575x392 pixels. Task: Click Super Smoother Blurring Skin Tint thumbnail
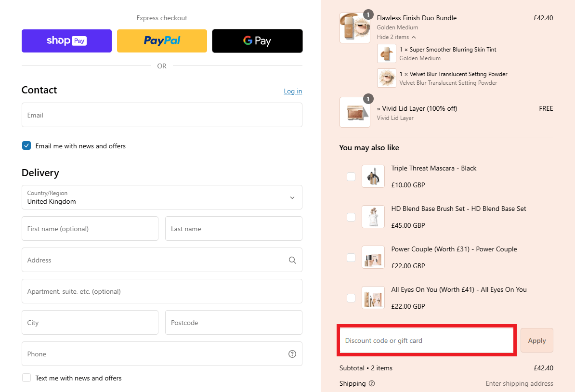387,53
